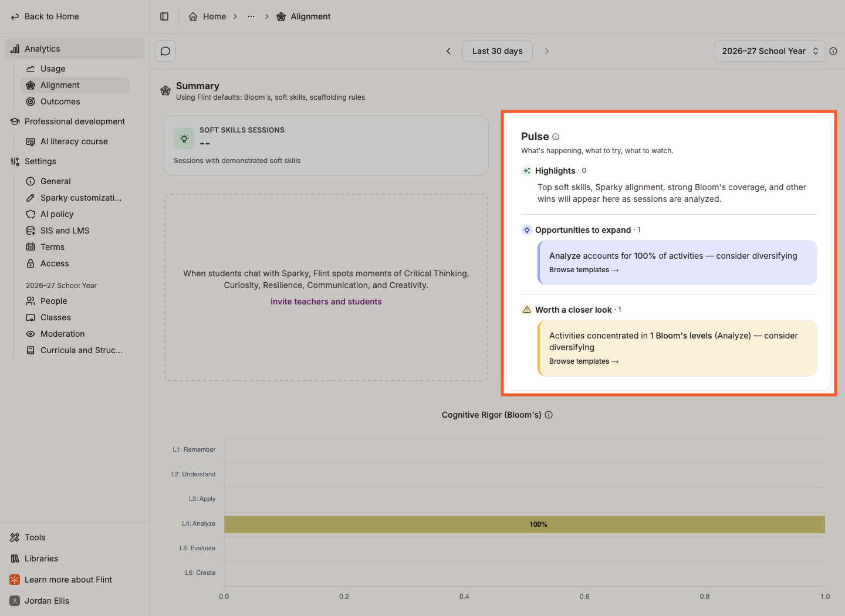
Task: Open the People page
Action: point(75,301)
